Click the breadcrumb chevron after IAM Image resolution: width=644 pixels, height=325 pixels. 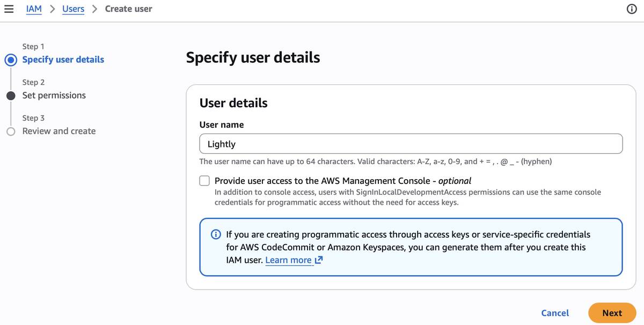point(52,9)
